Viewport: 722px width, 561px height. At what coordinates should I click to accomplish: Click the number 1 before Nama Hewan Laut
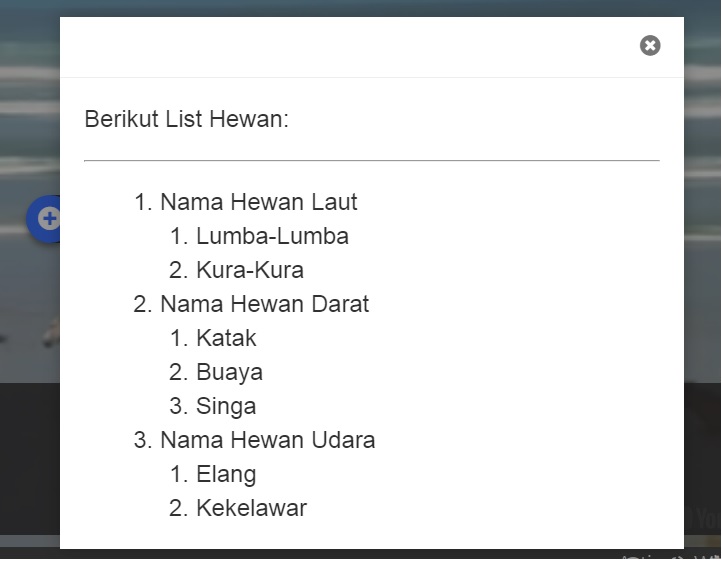point(143,202)
